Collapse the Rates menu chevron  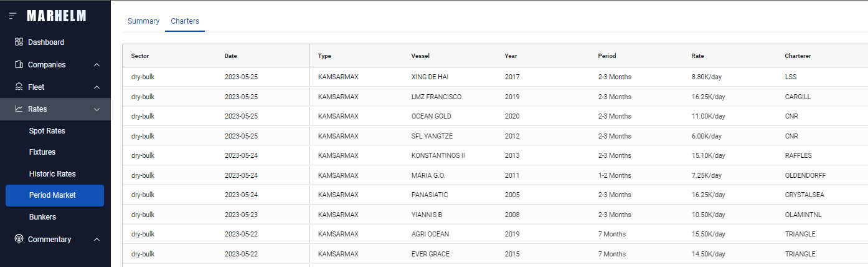click(97, 109)
